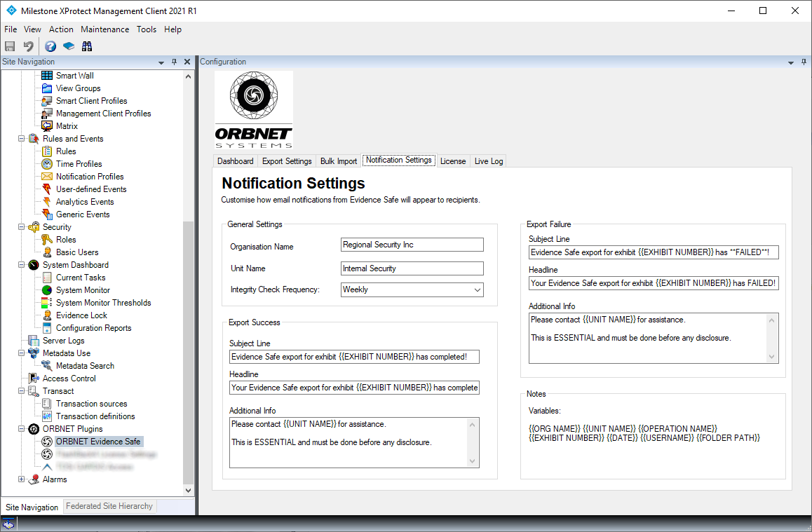Collapse the Rules and Events node
The width and height of the screenshot is (812, 532).
point(21,139)
